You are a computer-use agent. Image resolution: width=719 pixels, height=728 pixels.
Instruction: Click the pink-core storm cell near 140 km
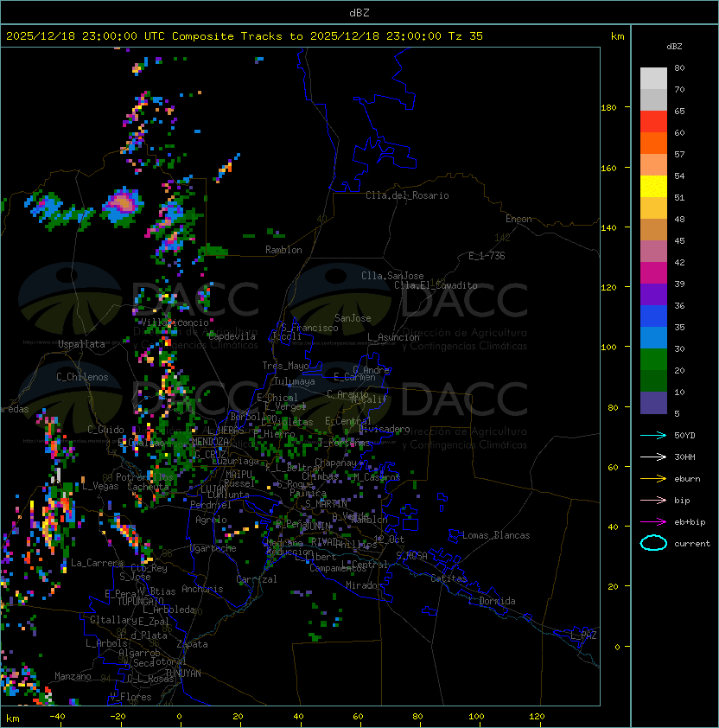[x=123, y=207]
